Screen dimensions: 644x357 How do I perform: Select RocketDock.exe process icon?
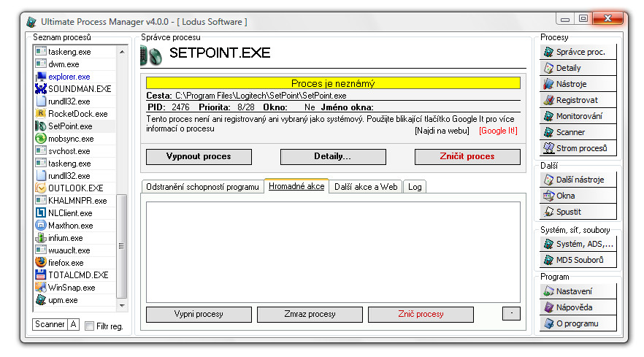click(41, 113)
